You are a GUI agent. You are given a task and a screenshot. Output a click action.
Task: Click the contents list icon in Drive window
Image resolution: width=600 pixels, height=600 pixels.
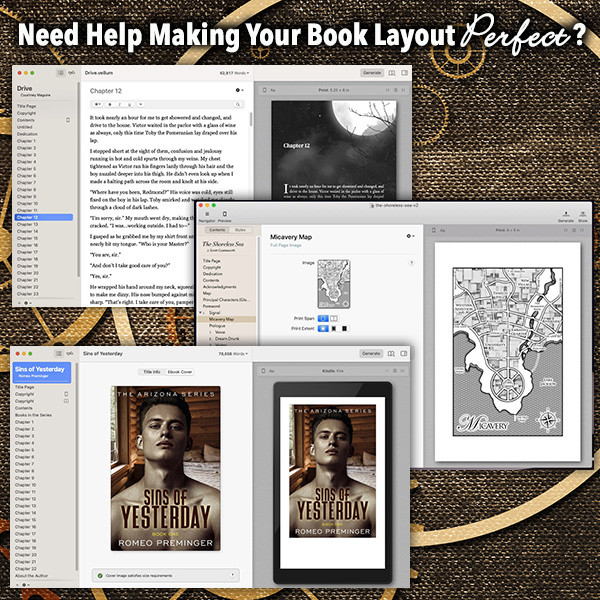(61, 73)
